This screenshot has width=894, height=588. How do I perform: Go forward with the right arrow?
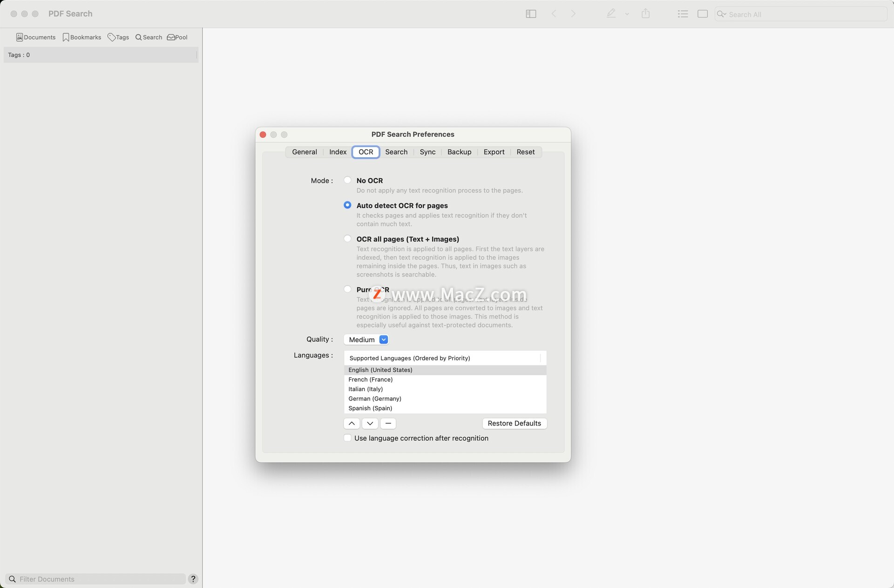pyautogui.click(x=573, y=14)
